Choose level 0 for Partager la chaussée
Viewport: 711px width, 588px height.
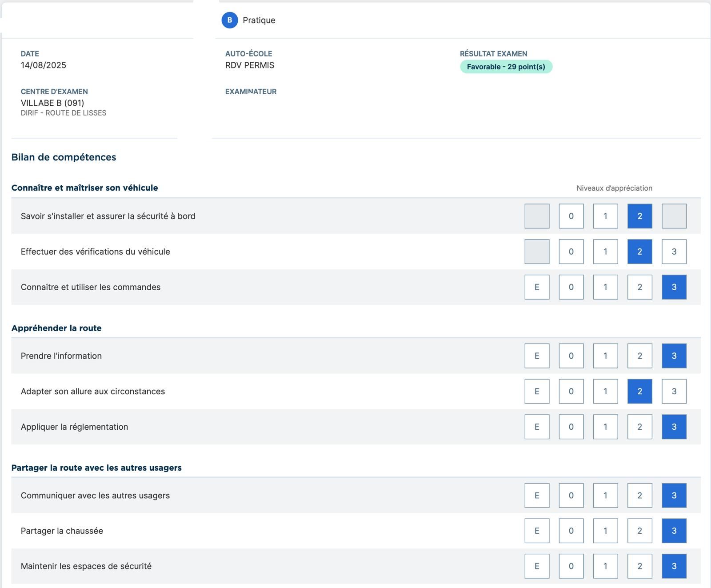(571, 531)
